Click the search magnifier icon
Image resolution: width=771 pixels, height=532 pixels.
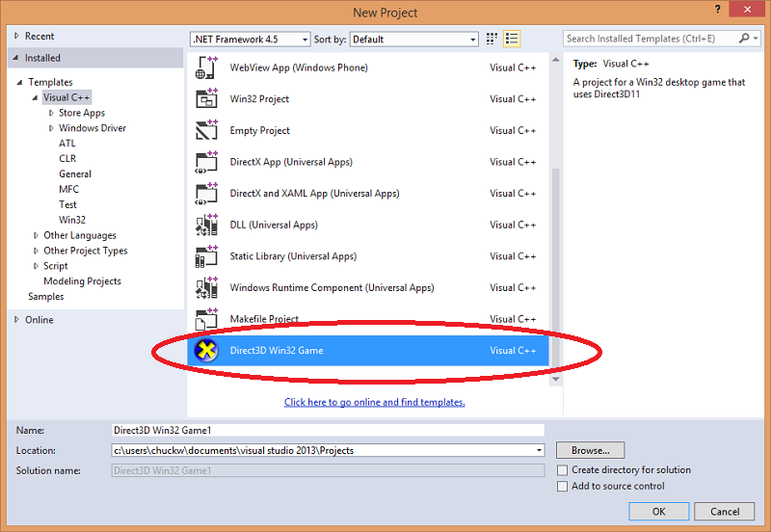pyautogui.click(x=744, y=39)
